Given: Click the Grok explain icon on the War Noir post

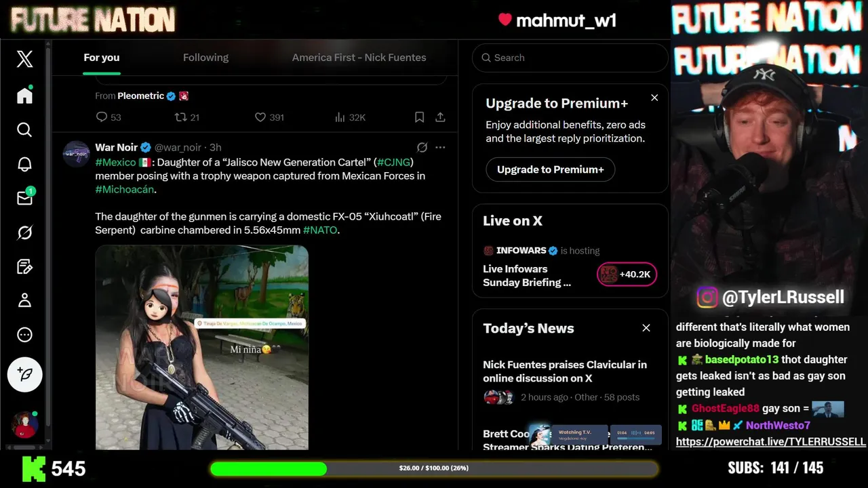Looking at the screenshot, I should pyautogui.click(x=422, y=147).
